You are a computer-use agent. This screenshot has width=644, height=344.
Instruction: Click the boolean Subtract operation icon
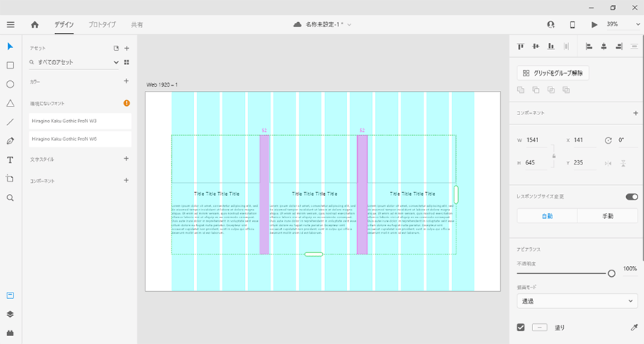point(536,90)
